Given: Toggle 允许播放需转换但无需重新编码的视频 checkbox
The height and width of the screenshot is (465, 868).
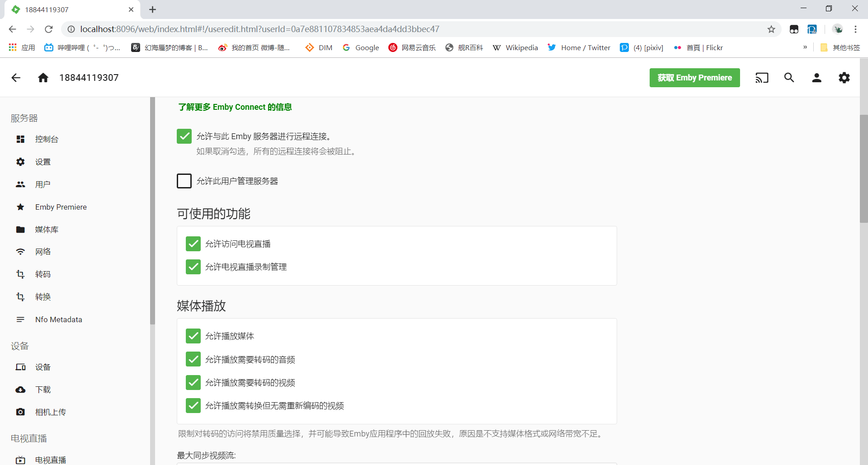Looking at the screenshot, I should (x=193, y=405).
